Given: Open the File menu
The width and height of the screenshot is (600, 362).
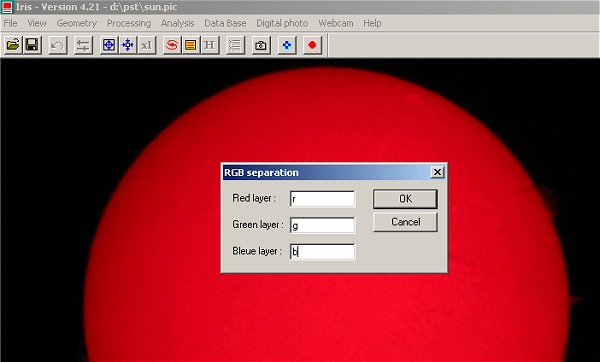Looking at the screenshot, I should [10, 23].
